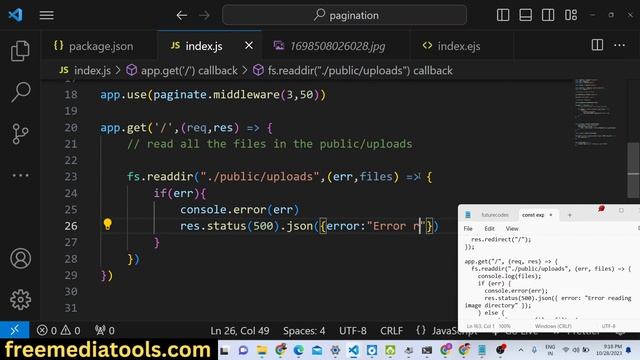Switch to futurecodes tab in Notepad

pos(495,215)
